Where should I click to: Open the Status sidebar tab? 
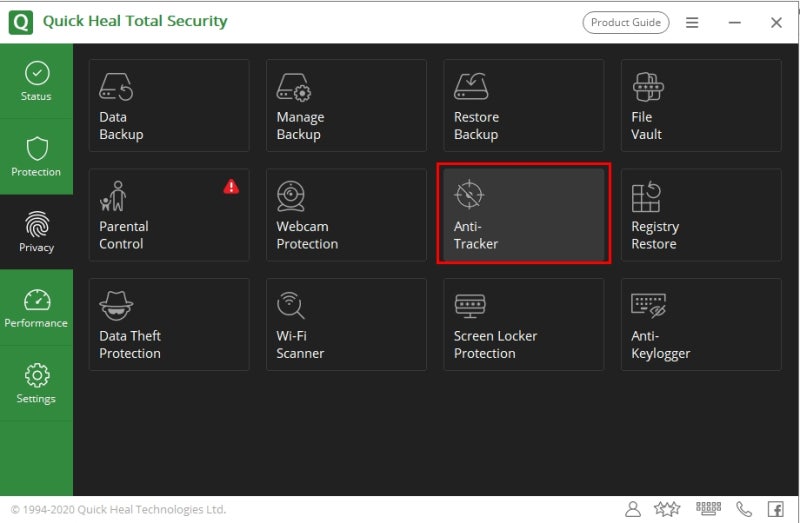[36, 81]
